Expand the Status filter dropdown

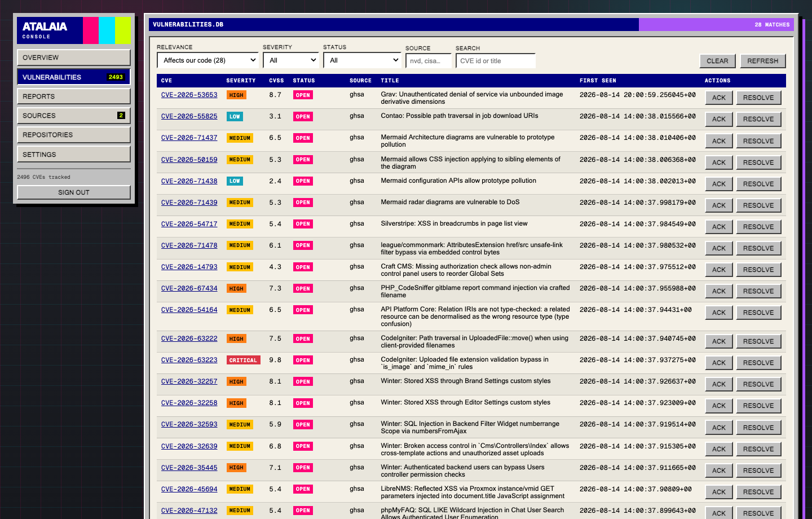tap(362, 60)
